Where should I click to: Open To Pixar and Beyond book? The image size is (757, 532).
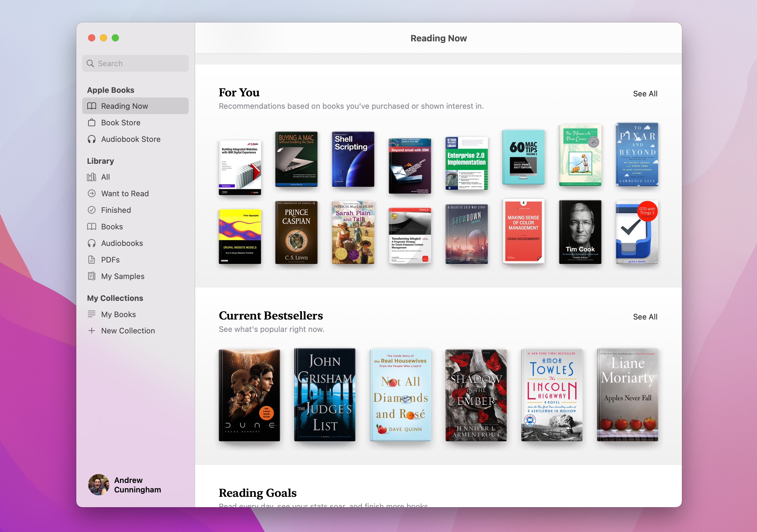tap(637, 154)
